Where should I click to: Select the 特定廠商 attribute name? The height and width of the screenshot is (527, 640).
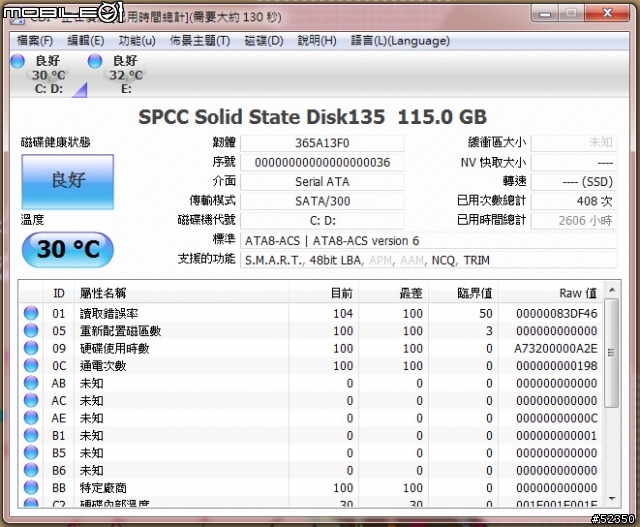(x=103, y=488)
